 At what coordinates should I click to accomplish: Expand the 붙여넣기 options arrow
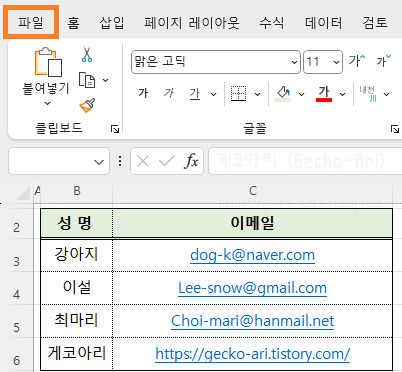47,103
